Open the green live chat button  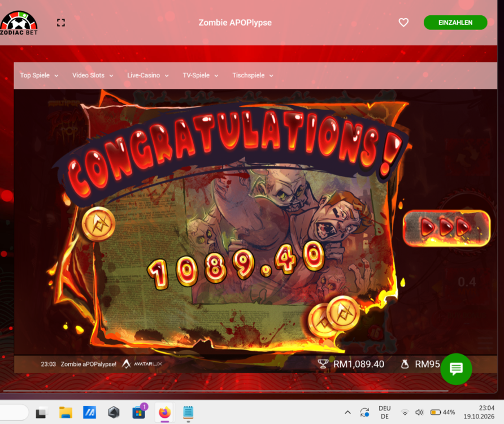point(456,369)
